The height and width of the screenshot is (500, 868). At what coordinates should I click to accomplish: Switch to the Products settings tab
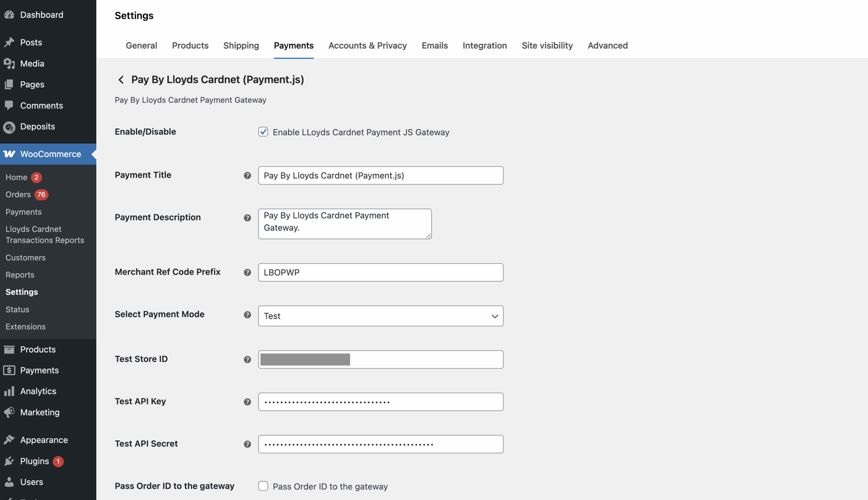click(x=190, y=45)
